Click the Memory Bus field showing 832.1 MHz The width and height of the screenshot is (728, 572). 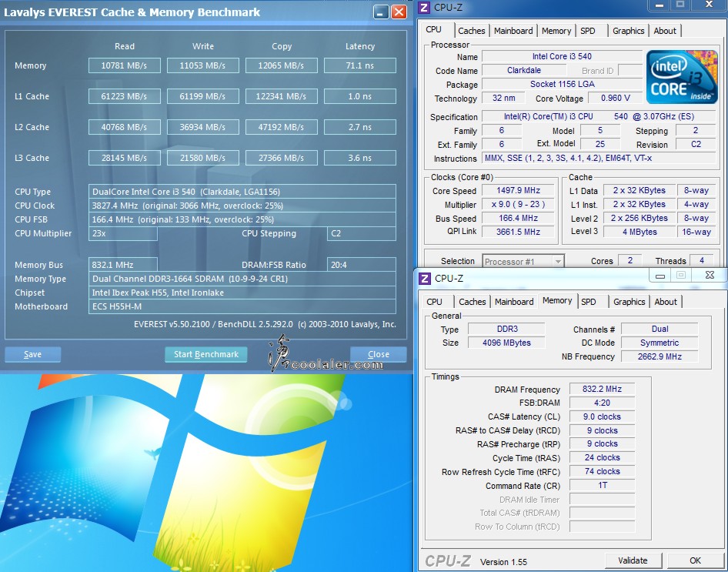[x=123, y=265]
